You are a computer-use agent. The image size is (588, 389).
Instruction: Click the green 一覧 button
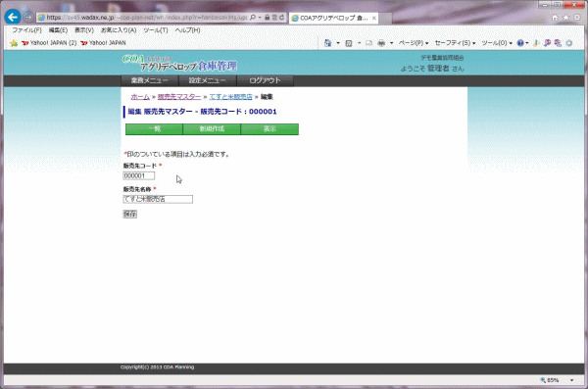[154, 129]
